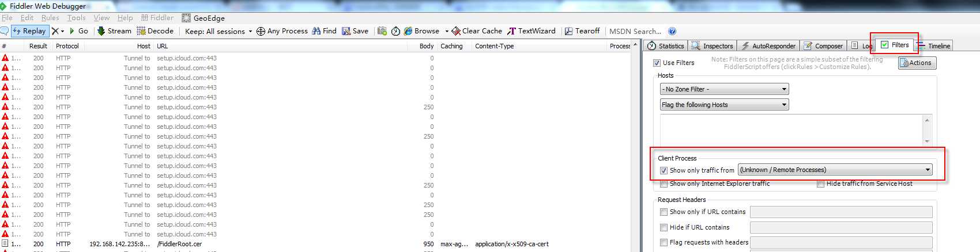Viewport: 980px width, 252px height.
Task: Switch to the Inspectors tab
Action: (x=713, y=46)
